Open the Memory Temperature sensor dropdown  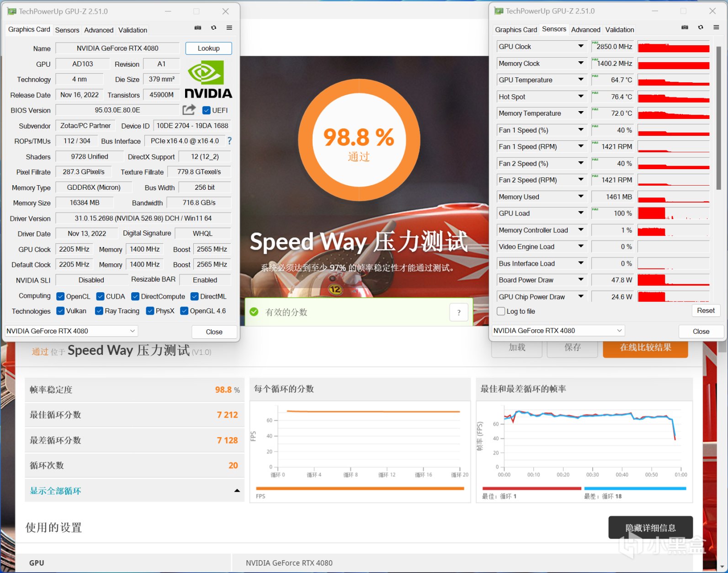coord(581,113)
